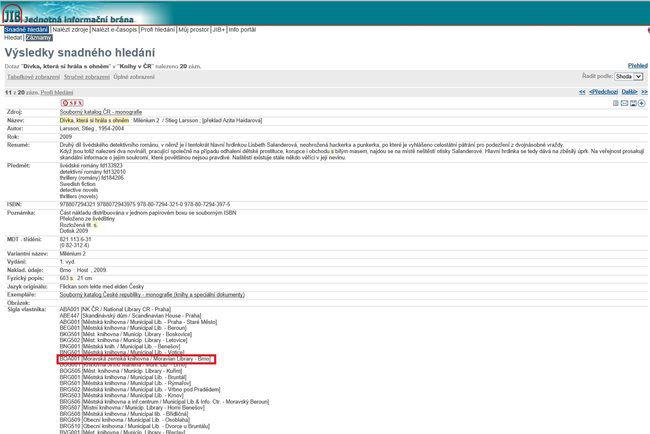Select the Záznamy submenu item
Viewport: 650px width, 434px height.
(x=39, y=38)
